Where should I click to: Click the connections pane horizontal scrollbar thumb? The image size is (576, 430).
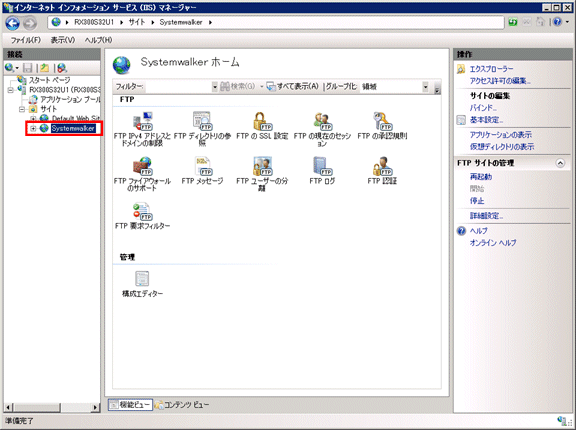(x=37, y=407)
